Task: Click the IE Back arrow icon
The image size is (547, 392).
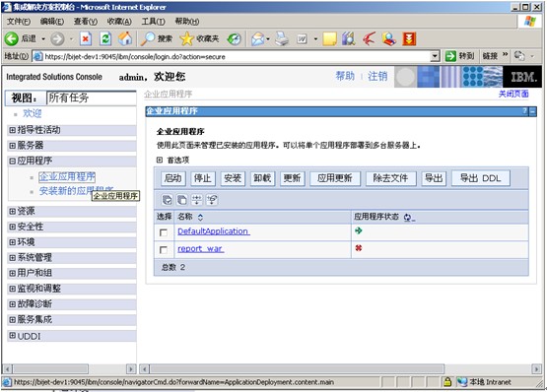Action: [11, 38]
